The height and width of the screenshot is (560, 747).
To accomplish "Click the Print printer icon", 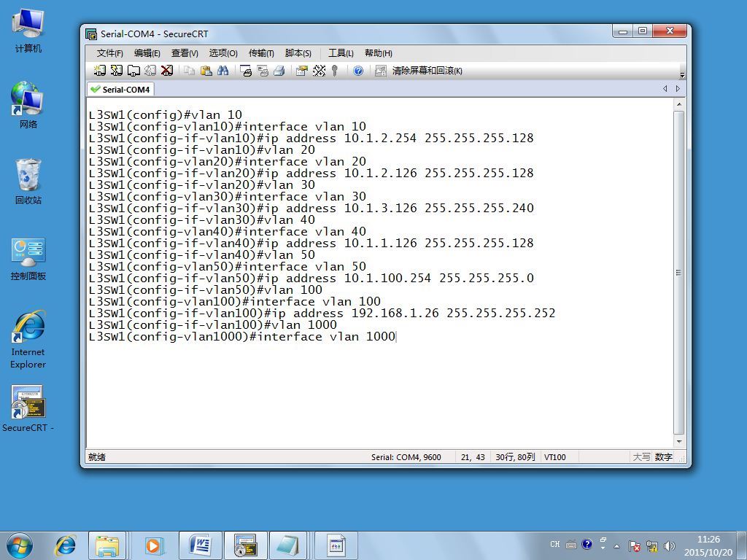I will pyautogui.click(x=279, y=71).
